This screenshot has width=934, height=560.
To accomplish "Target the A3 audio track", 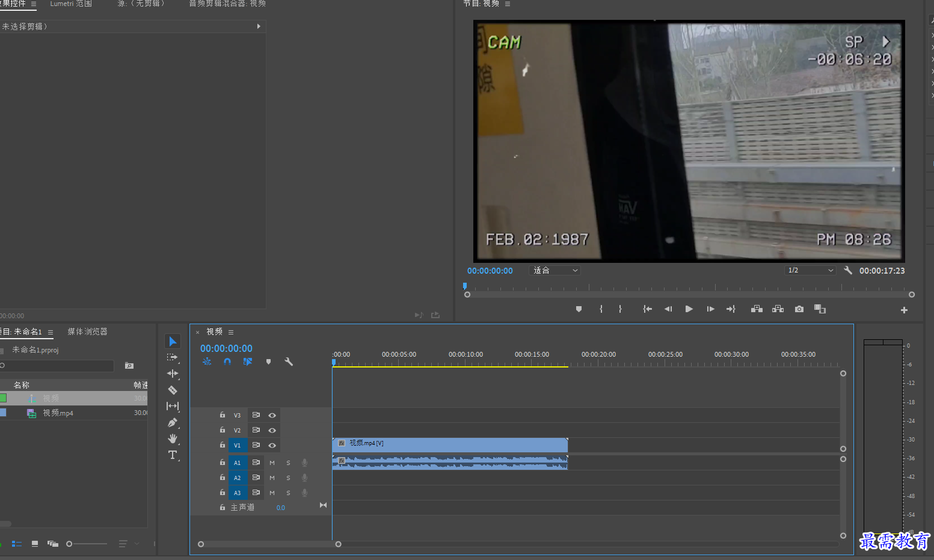I will pos(237,493).
